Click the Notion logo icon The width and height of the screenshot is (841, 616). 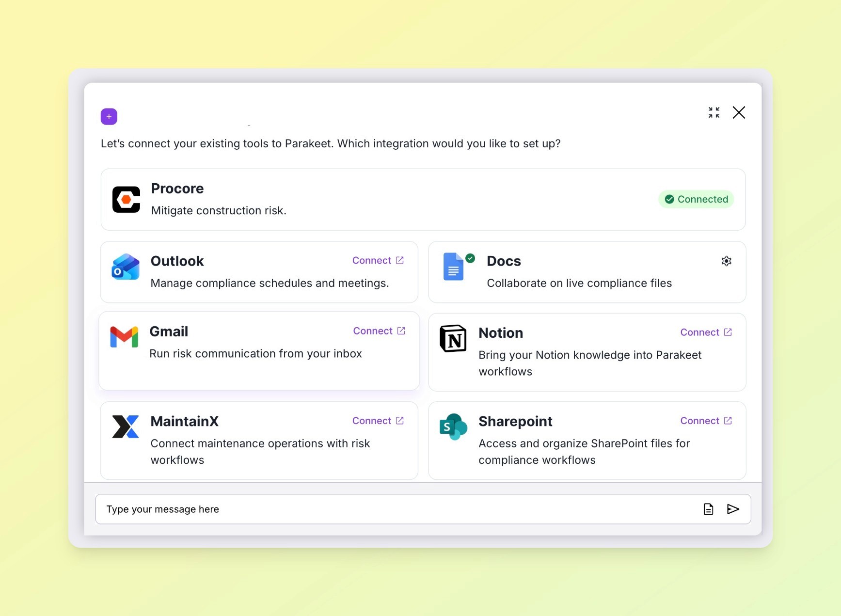[453, 338]
